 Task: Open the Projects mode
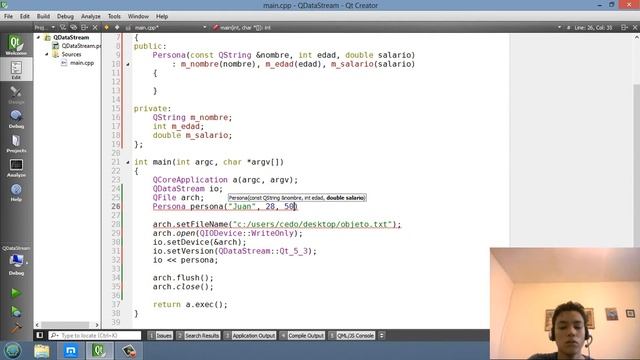point(16,143)
